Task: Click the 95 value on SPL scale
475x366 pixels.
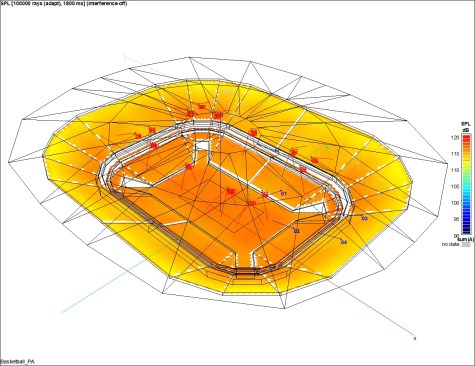Action: pyautogui.click(x=457, y=219)
